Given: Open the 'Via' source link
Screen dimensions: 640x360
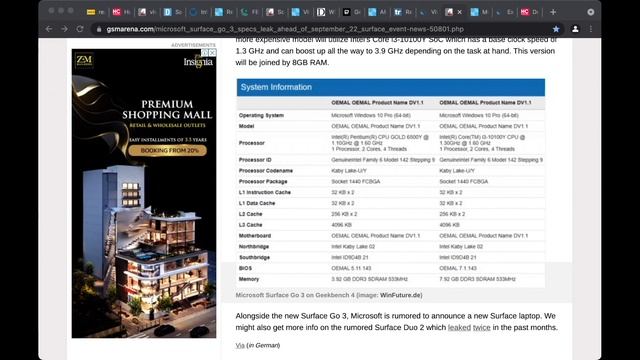Looking at the screenshot, I should coord(240,345).
